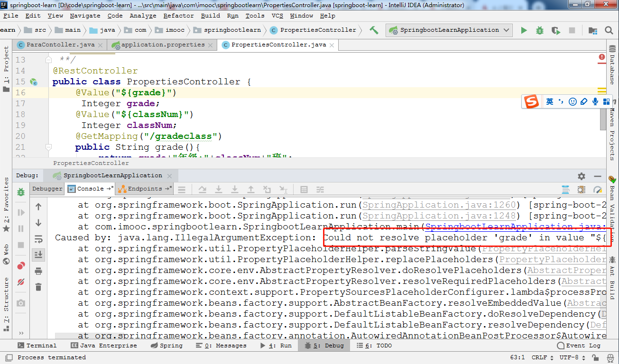Hide the Debug tool window
Image resolution: width=619 pixels, height=364 pixels.
tap(598, 176)
